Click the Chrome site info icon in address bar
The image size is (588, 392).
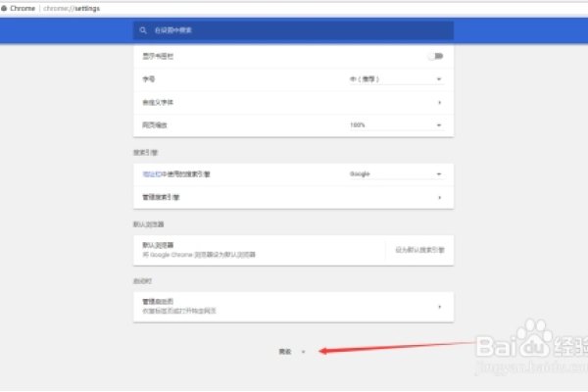[4, 8]
